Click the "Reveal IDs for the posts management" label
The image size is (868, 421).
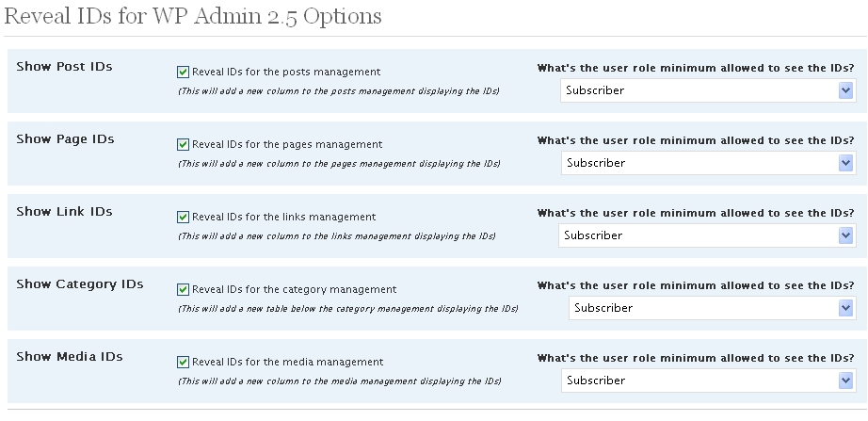pyautogui.click(x=286, y=72)
